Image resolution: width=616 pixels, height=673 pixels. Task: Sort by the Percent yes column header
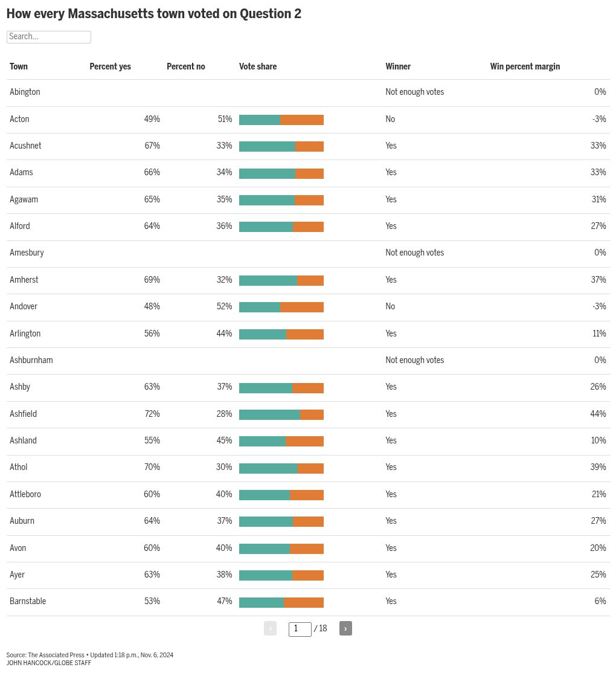coord(110,66)
